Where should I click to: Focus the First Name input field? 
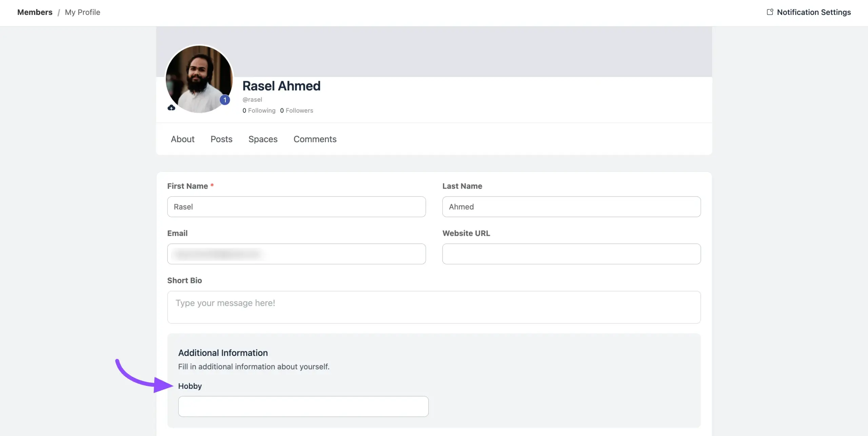pyautogui.click(x=296, y=207)
